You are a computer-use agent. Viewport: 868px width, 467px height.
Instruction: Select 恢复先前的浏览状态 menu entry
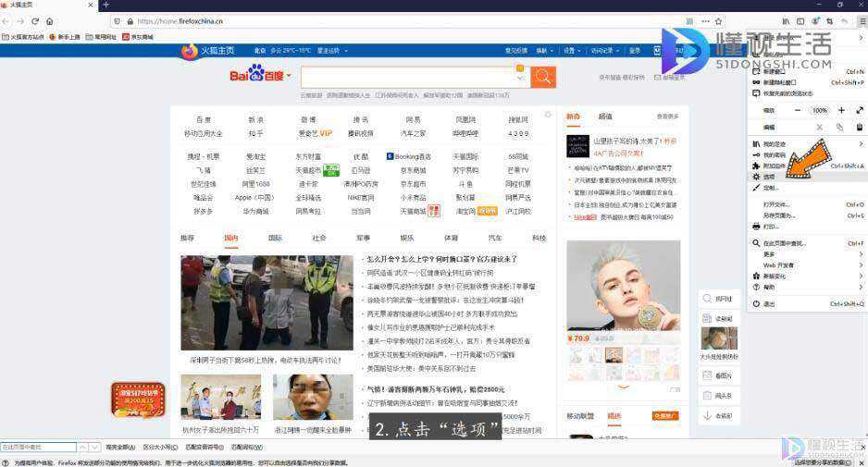pos(807,93)
